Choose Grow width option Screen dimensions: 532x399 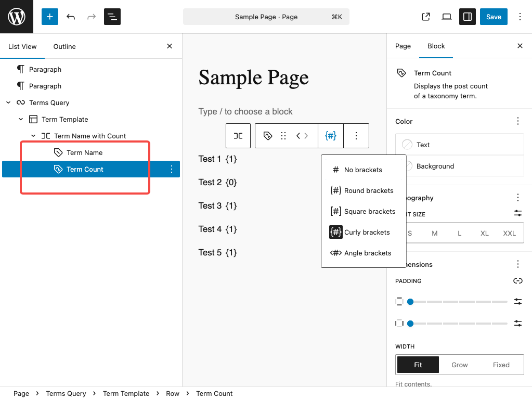tap(460, 365)
